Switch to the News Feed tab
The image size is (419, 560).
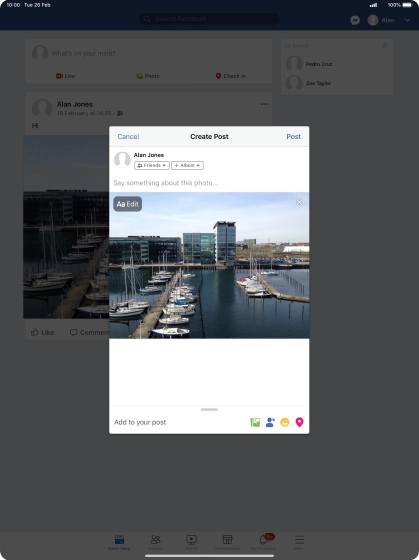(119, 542)
